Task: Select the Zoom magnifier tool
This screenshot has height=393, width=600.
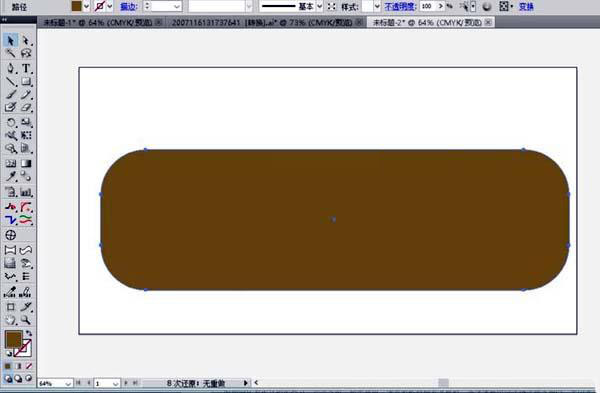Action: tap(26, 320)
